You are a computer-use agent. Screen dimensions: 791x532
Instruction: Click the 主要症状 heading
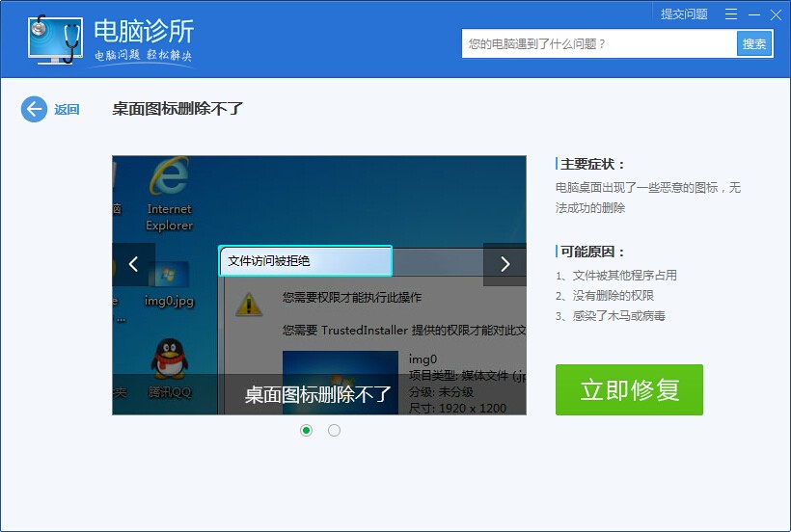592,164
